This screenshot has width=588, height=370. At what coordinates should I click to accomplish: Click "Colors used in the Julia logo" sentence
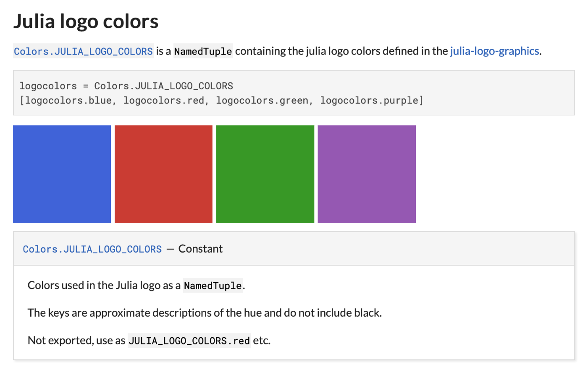tap(136, 285)
